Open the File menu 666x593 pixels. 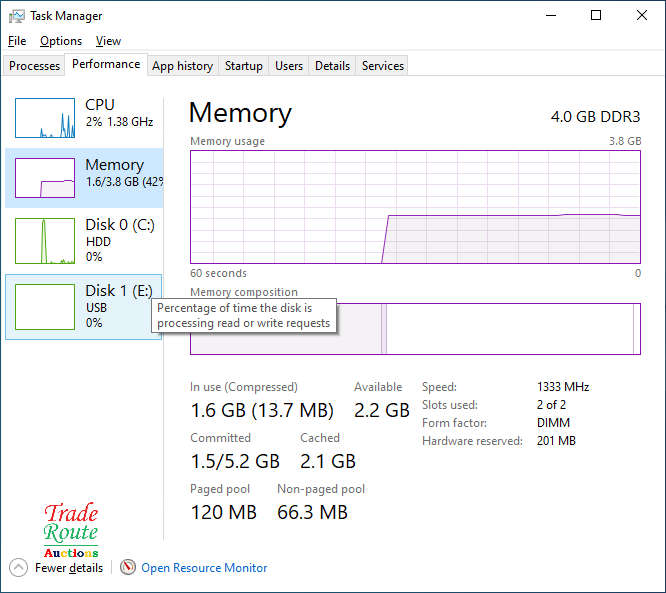pos(16,41)
